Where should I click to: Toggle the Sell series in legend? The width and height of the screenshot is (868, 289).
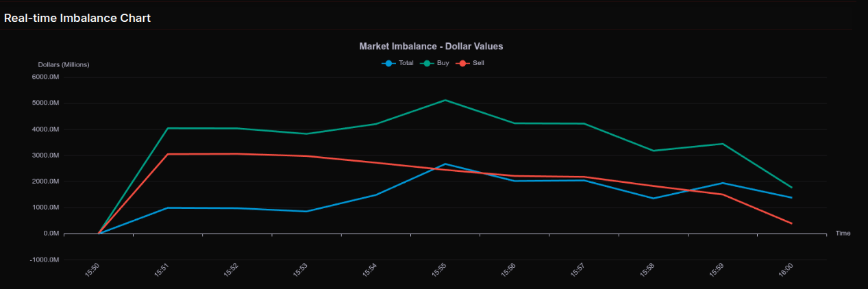point(470,63)
